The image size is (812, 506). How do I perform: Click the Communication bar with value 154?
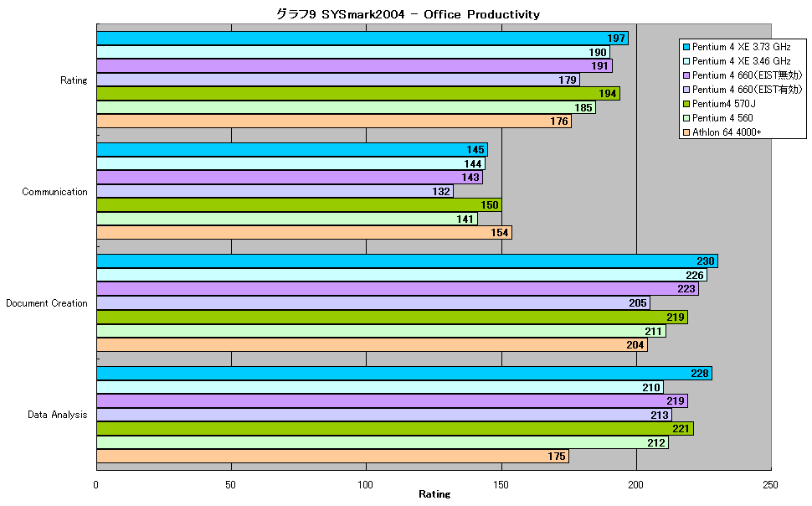click(x=304, y=233)
